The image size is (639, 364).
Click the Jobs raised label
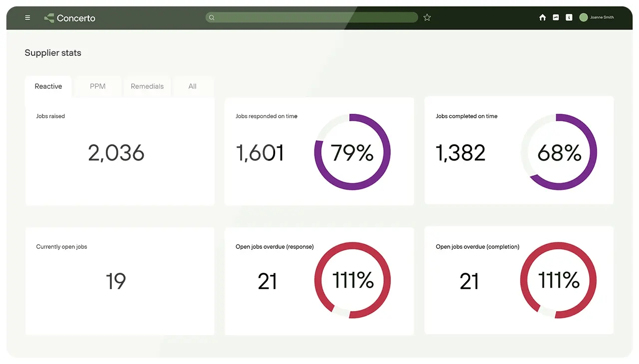tap(50, 116)
